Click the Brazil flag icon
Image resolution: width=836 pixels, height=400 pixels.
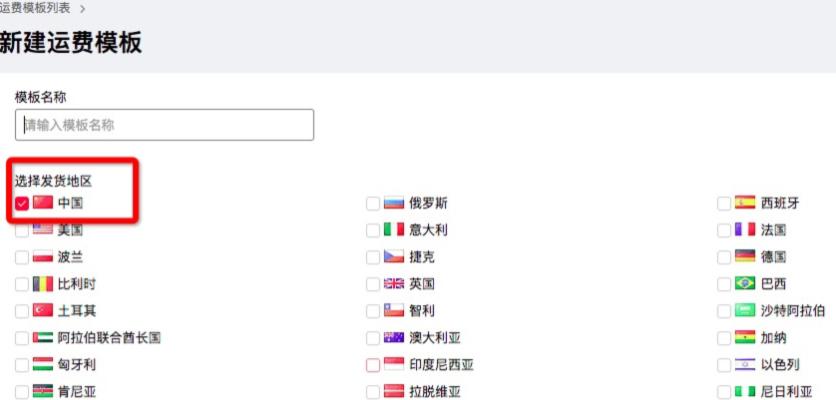click(744, 284)
